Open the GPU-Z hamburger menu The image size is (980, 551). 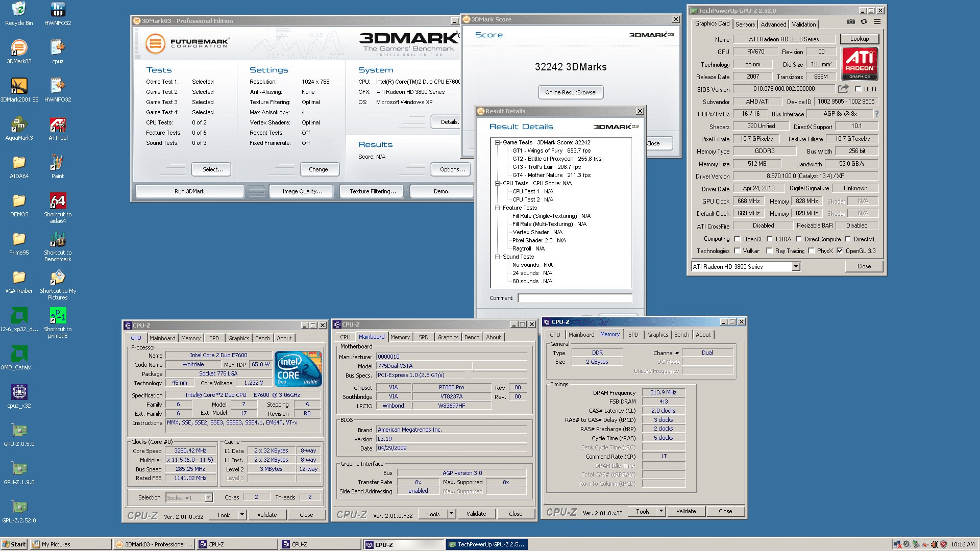(x=877, y=22)
